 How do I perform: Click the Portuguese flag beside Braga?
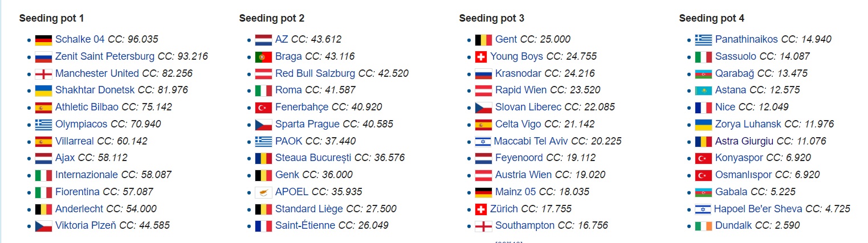click(x=263, y=57)
